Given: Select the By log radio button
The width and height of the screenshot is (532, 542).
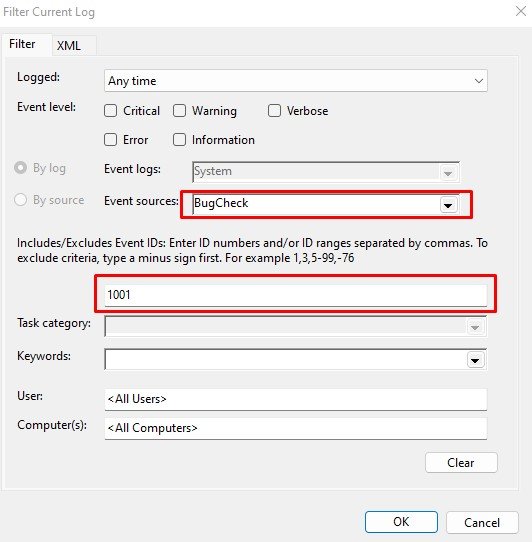Looking at the screenshot, I should click(20, 168).
